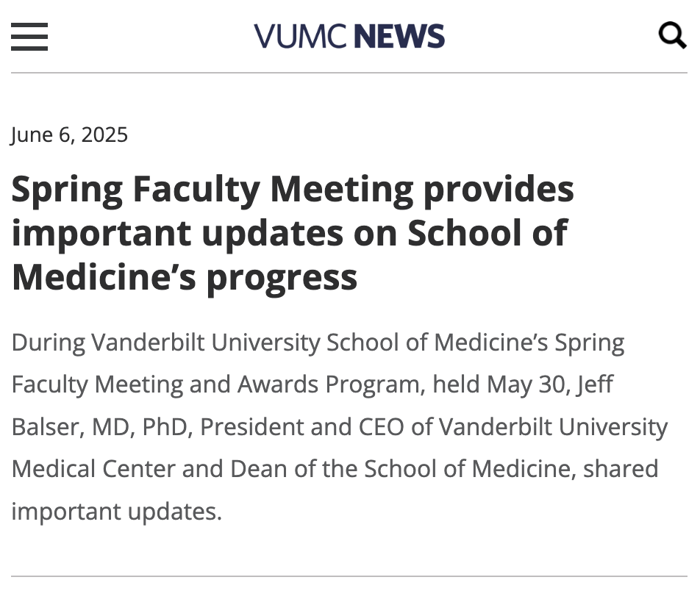Click the article summary paragraph
This screenshot has height=591, width=700.
click(x=338, y=426)
